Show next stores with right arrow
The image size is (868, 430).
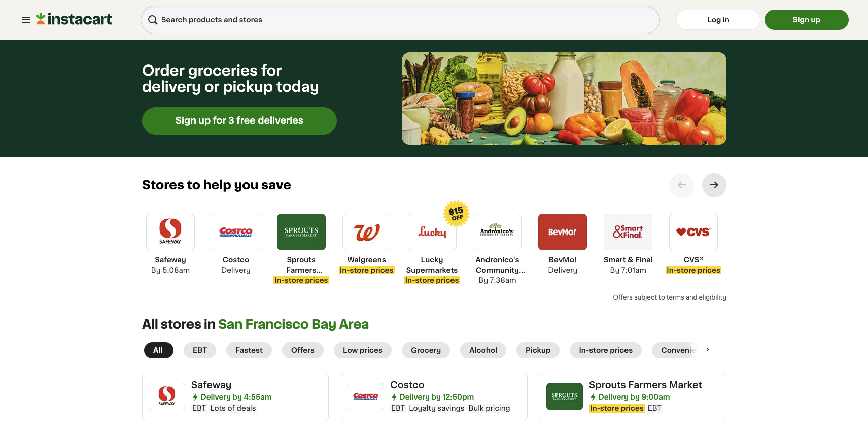pyautogui.click(x=714, y=185)
